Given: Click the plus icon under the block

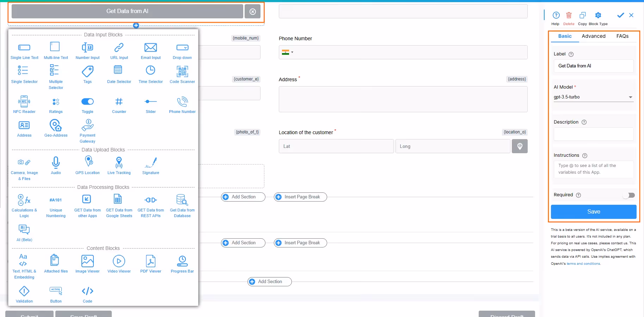Looking at the screenshot, I should pyautogui.click(x=136, y=25).
